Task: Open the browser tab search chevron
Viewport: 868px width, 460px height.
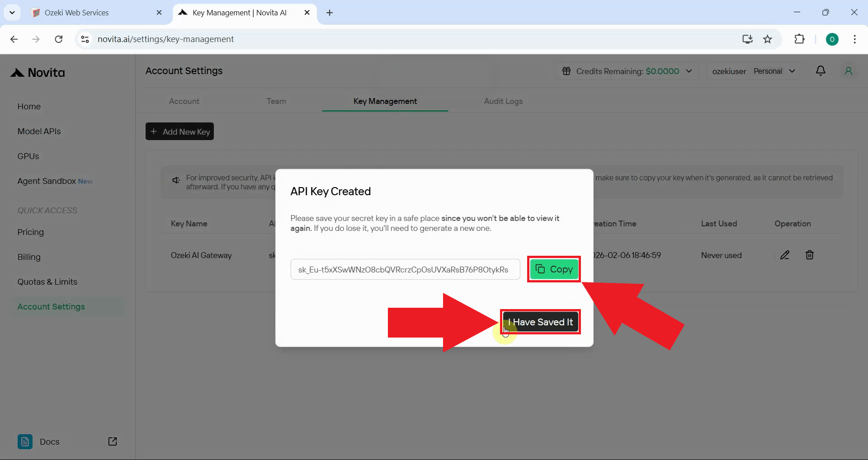Action: [12, 12]
